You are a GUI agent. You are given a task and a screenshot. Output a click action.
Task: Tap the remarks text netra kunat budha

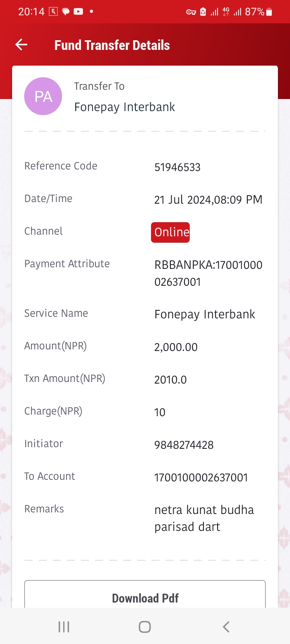[204, 510]
